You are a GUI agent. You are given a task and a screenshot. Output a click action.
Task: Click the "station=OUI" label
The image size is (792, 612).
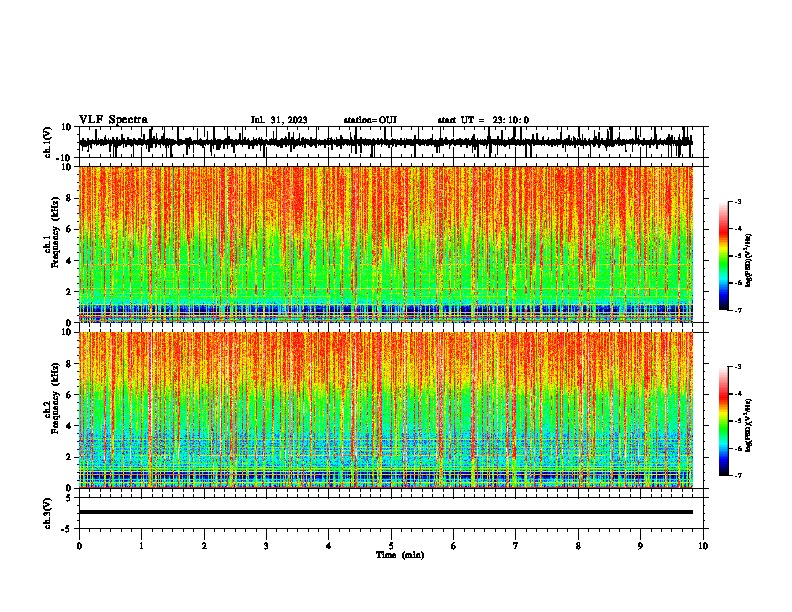370,120
